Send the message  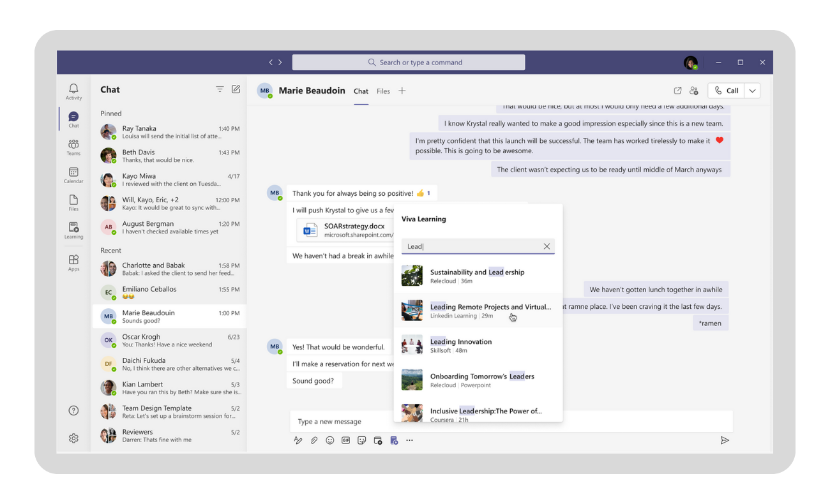click(725, 440)
